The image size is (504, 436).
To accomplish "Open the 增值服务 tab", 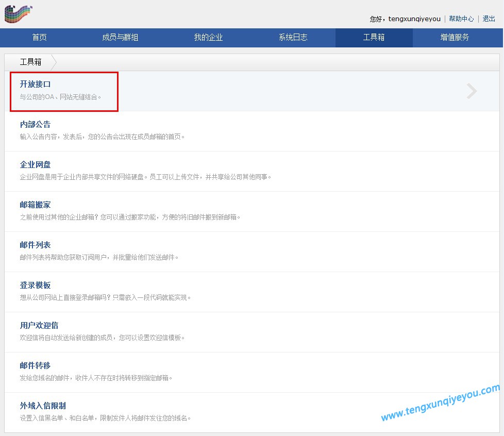I will 455,37.
